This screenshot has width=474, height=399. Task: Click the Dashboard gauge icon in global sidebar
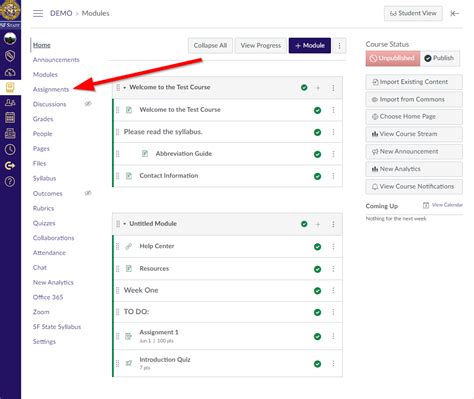(x=10, y=72)
